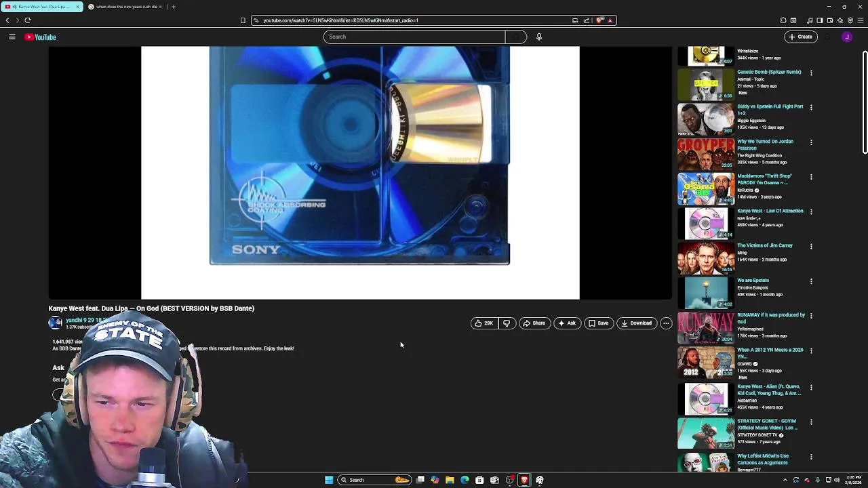Screen dimensions: 868x488
Task: Go forward in browser history
Action: click(18, 20)
